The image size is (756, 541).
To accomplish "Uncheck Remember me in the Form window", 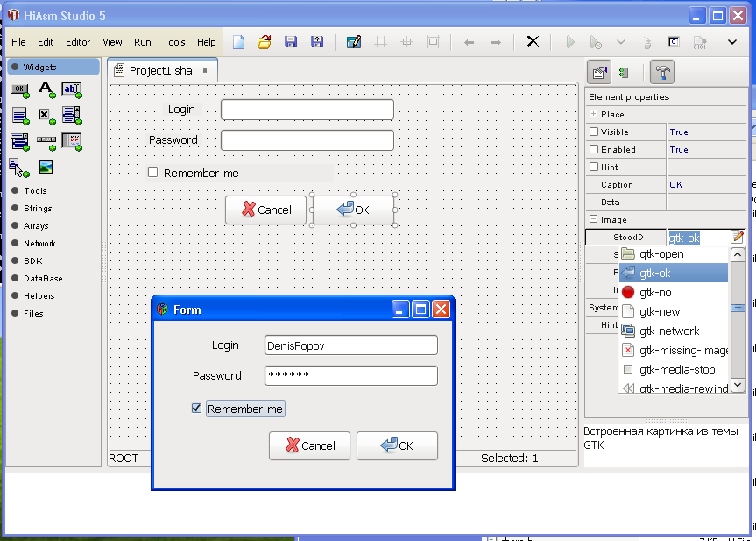I will [196, 409].
